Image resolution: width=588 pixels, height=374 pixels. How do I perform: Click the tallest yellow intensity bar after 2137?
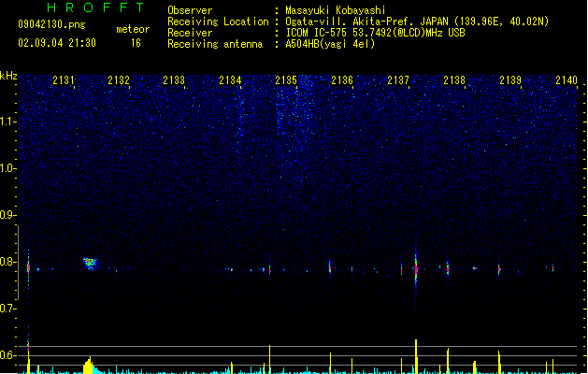[416, 356]
